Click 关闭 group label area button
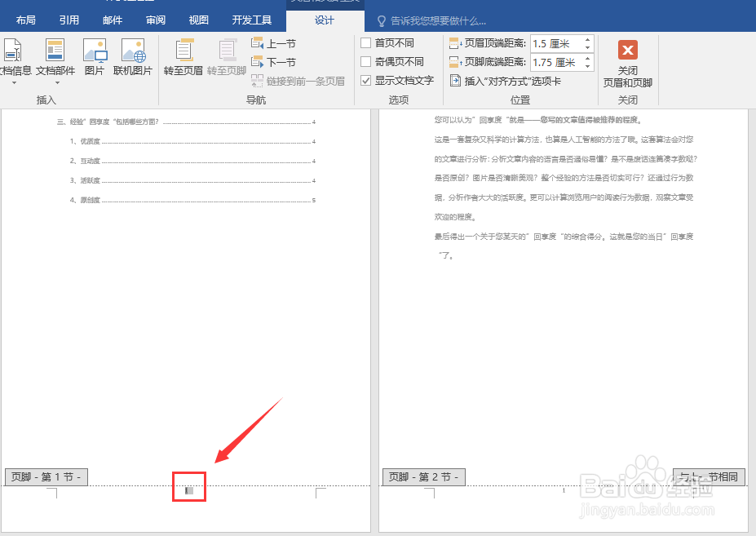 pyautogui.click(x=627, y=100)
